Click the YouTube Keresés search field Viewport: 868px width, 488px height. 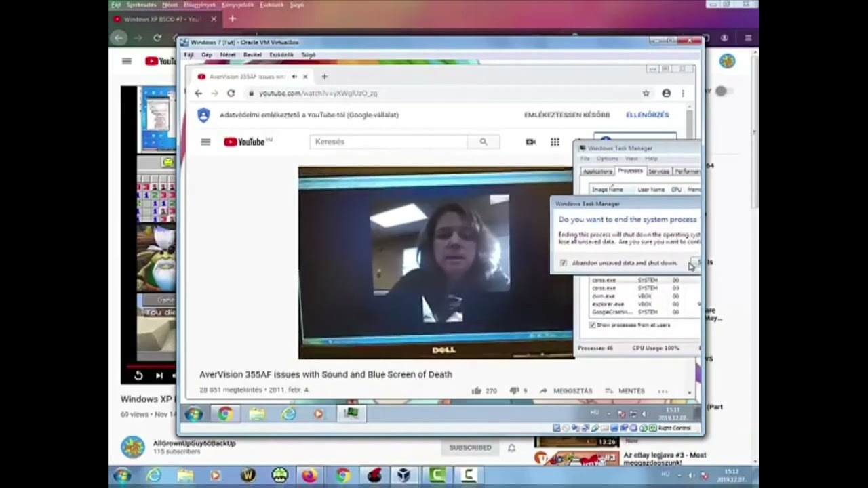click(x=389, y=142)
